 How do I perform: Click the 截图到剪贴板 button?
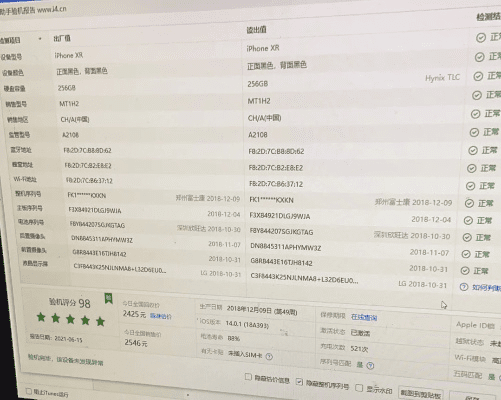[x=421, y=394]
